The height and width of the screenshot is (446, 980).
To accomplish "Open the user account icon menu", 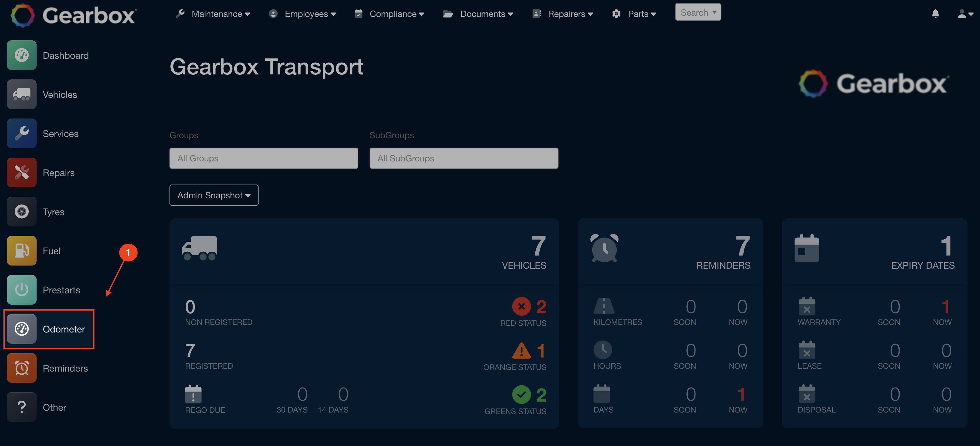I will (965, 14).
